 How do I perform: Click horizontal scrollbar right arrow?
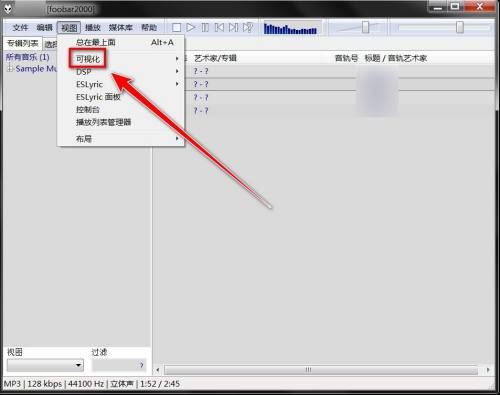[x=488, y=370]
